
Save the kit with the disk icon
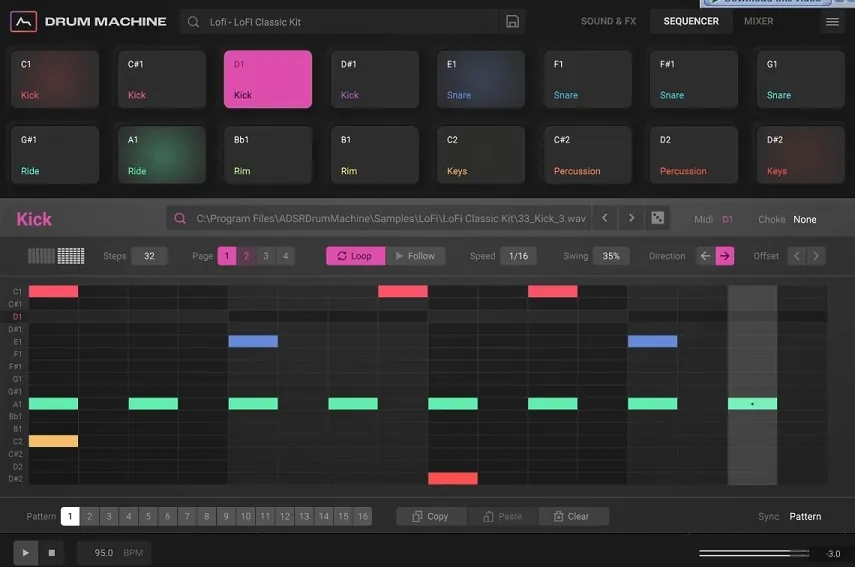(x=512, y=22)
